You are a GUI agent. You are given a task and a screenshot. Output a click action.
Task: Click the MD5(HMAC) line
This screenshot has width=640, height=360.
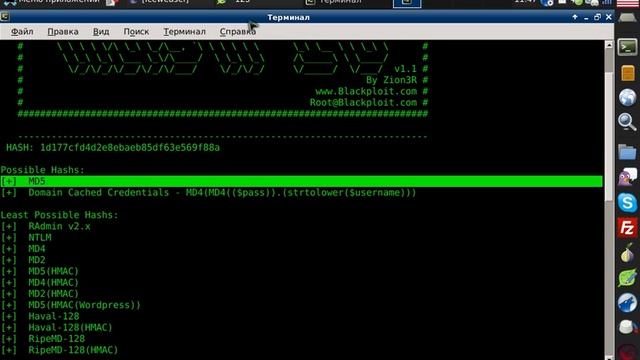coord(40,271)
